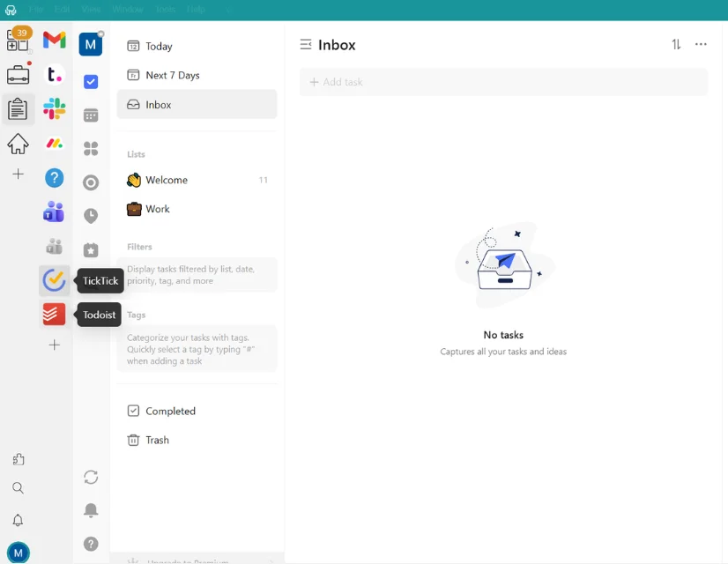Image resolution: width=728 pixels, height=564 pixels.
Task: Open the Gmail app icon
Action: pos(55,40)
